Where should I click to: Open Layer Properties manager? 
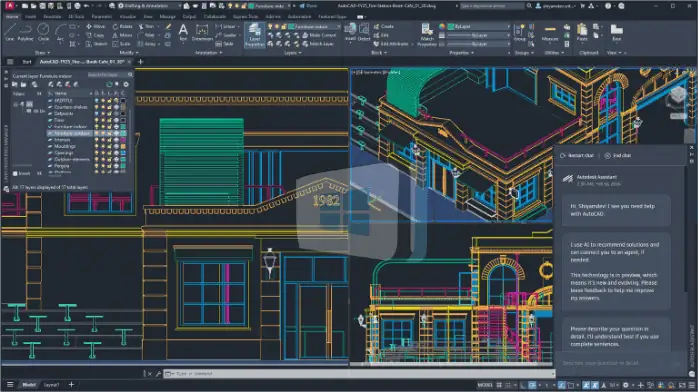(x=255, y=35)
